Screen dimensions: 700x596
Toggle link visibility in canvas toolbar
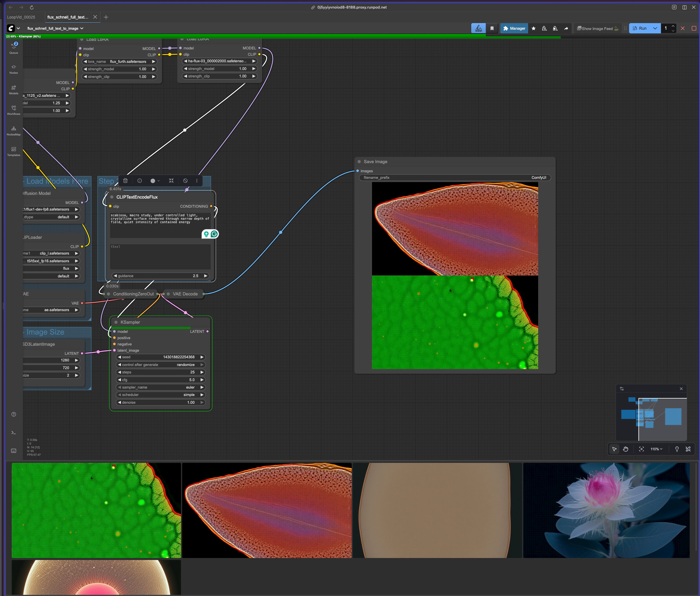688,449
